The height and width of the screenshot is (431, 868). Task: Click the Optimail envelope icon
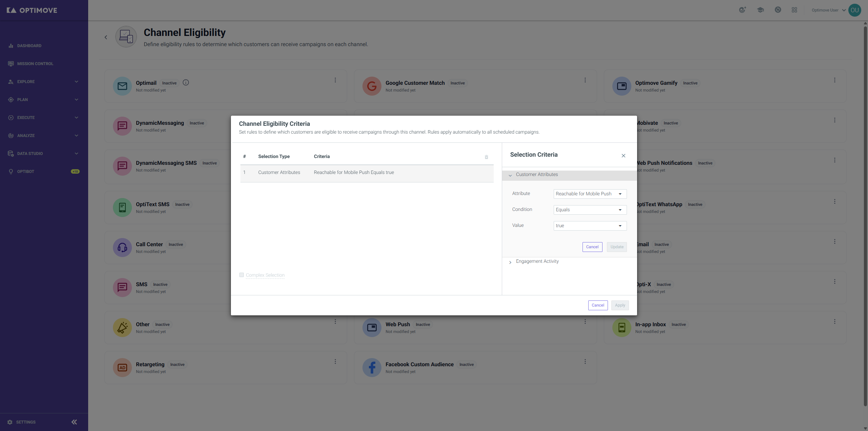122,86
